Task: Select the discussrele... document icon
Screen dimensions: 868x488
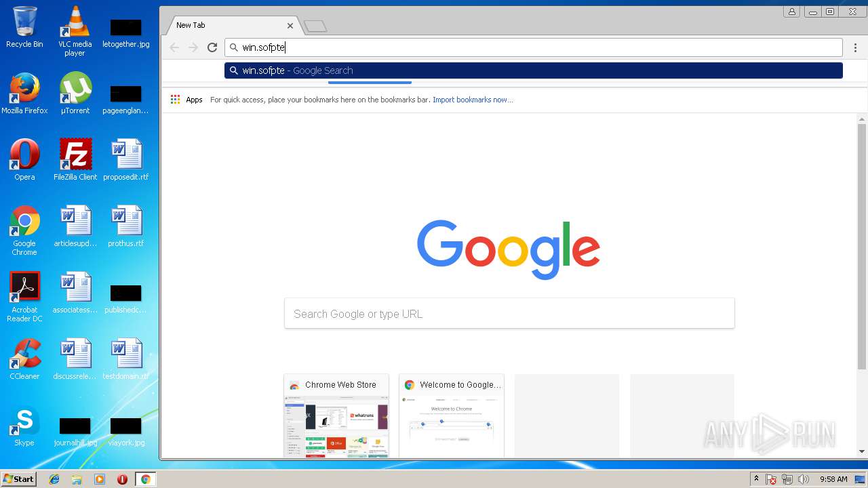Action: (75, 359)
